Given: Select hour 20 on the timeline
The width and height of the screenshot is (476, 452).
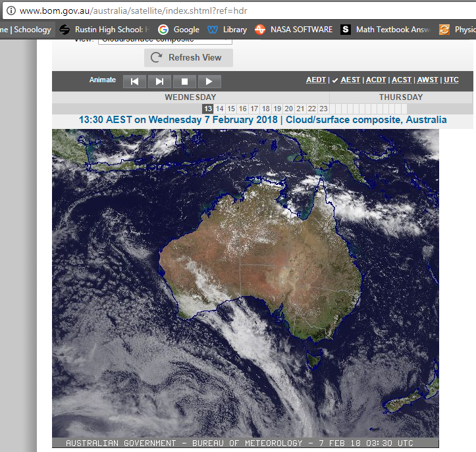Looking at the screenshot, I should [x=289, y=109].
